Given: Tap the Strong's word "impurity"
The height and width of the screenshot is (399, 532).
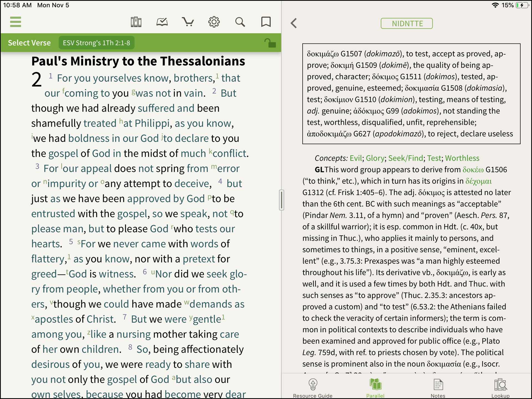Looking at the screenshot, I should pyautogui.click(x=67, y=183).
